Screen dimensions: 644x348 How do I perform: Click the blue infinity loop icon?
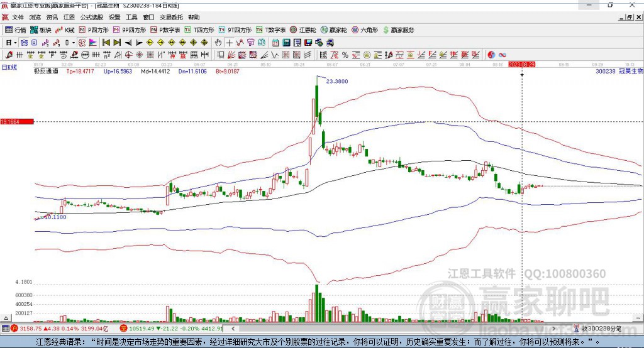click(x=502, y=55)
